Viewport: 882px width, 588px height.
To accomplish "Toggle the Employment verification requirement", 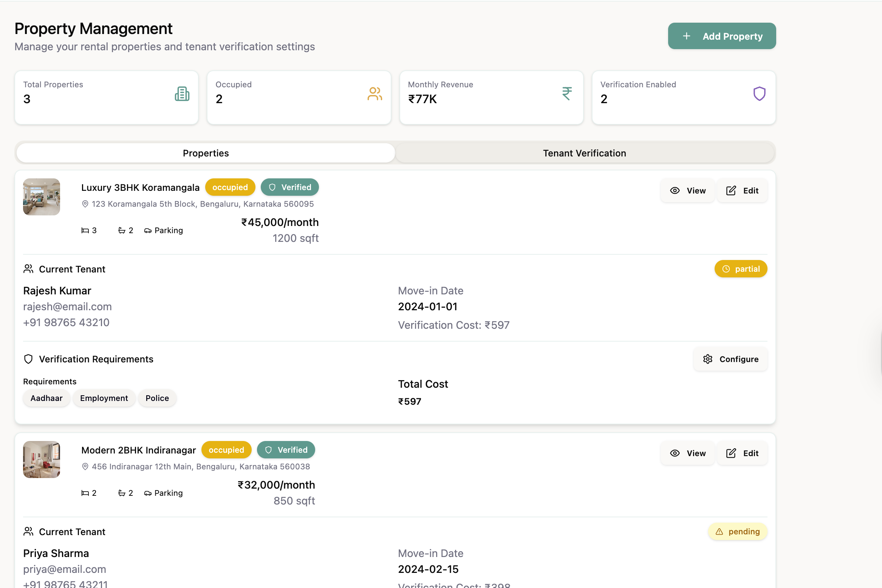I will pyautogui.click(x=104, y=398).
